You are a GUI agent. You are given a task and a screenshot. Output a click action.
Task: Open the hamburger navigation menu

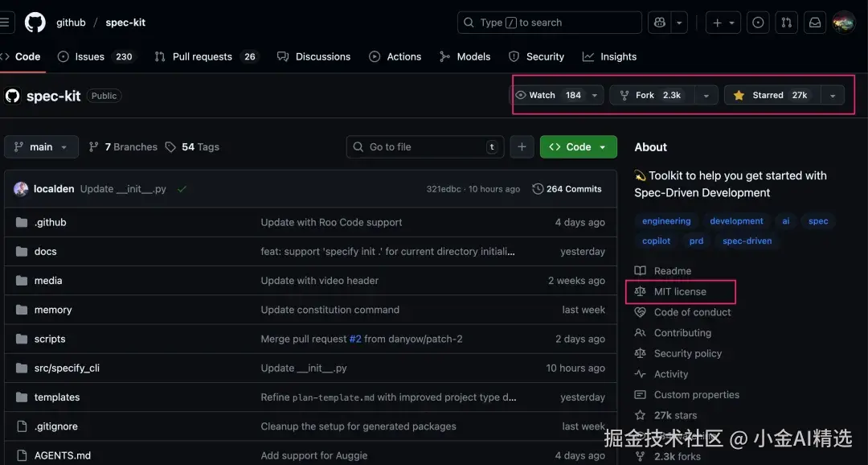(5, 23)
